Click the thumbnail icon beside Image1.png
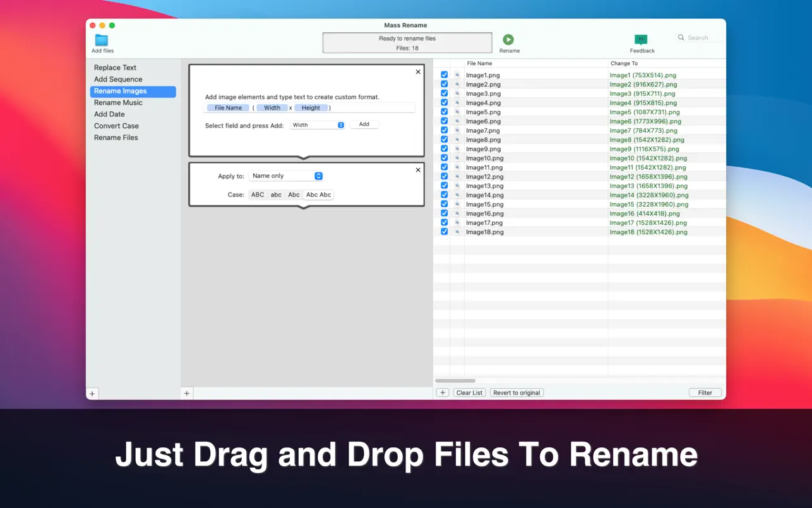Image resolution: width=812 pixels, height=508 pixels. pos(456,75)
